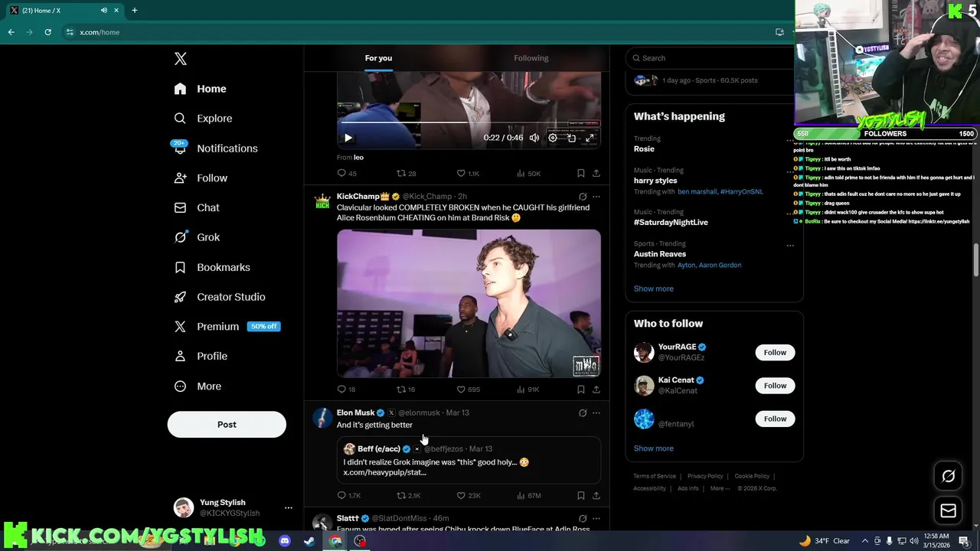Open more options on KickChamp post

pyautogui.click(x=596, y=197)
